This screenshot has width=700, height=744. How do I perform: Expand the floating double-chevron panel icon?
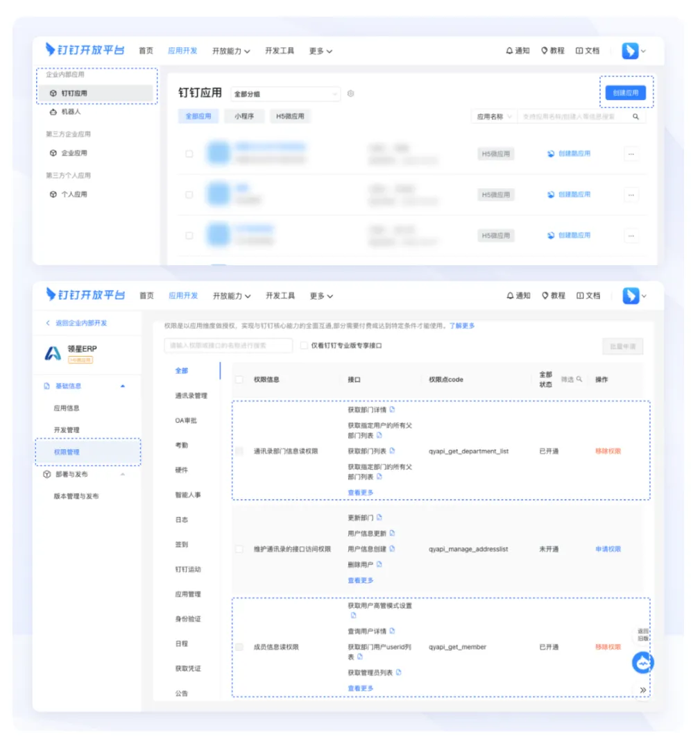tap(642, 690)
